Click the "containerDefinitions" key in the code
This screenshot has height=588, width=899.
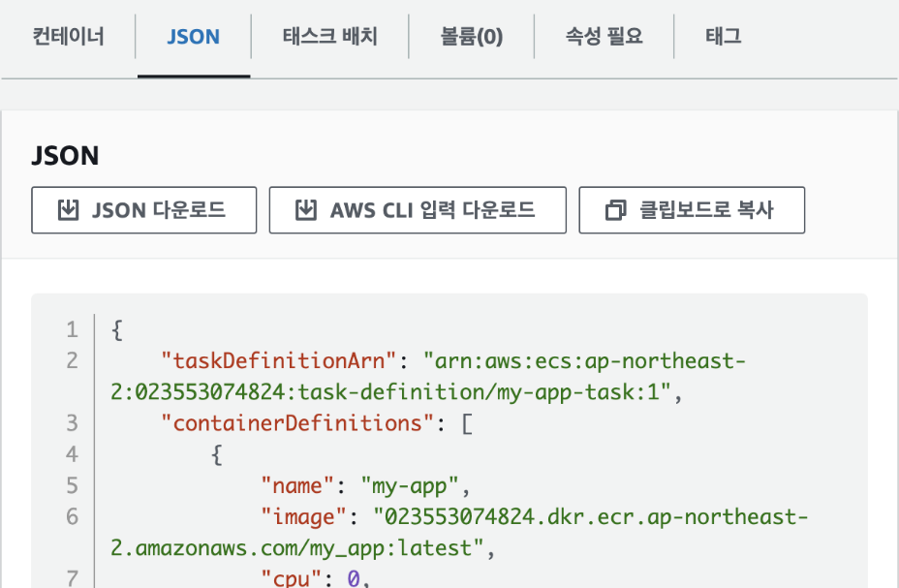(x=297, y=423)
